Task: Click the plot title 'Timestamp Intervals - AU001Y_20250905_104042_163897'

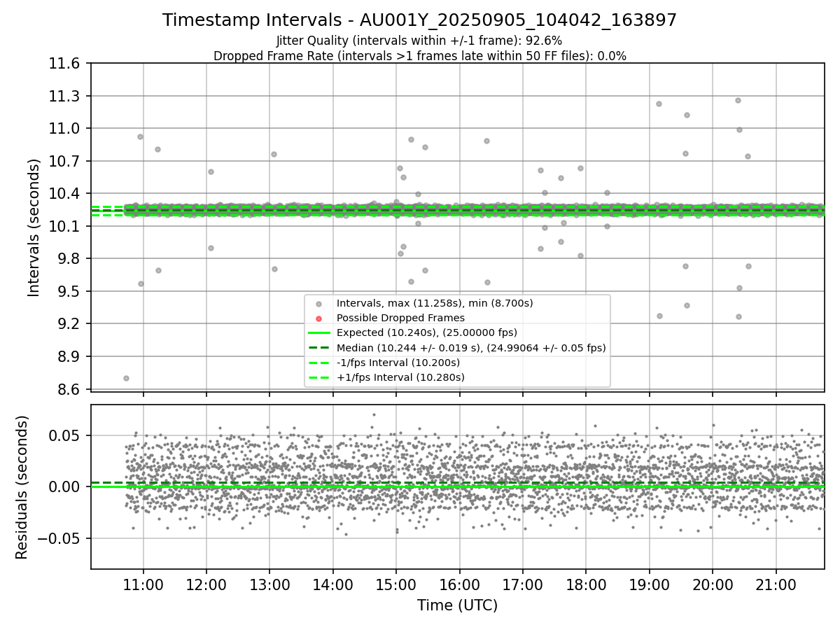Action: pos(419,20)
